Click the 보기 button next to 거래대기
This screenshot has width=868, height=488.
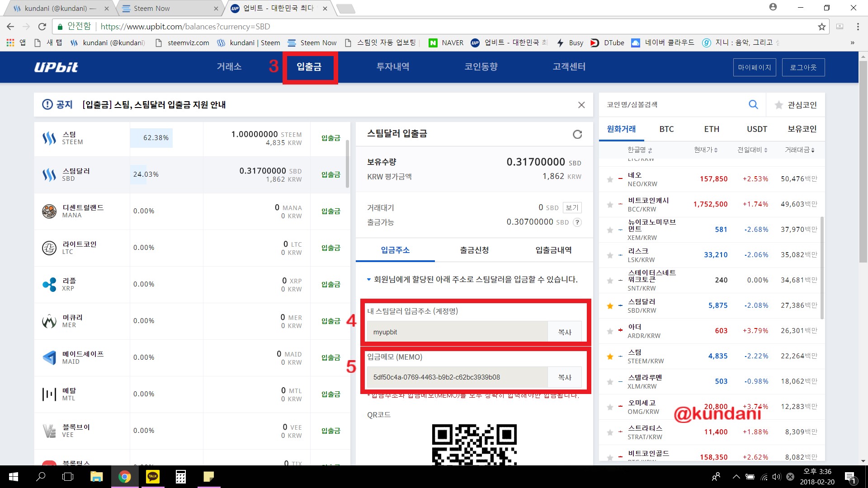(571, 207)
